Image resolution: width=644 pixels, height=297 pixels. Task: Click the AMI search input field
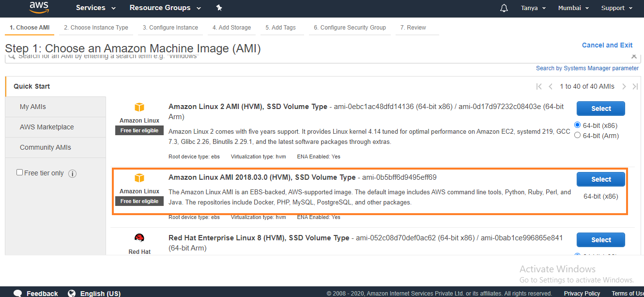click(291, 57)
